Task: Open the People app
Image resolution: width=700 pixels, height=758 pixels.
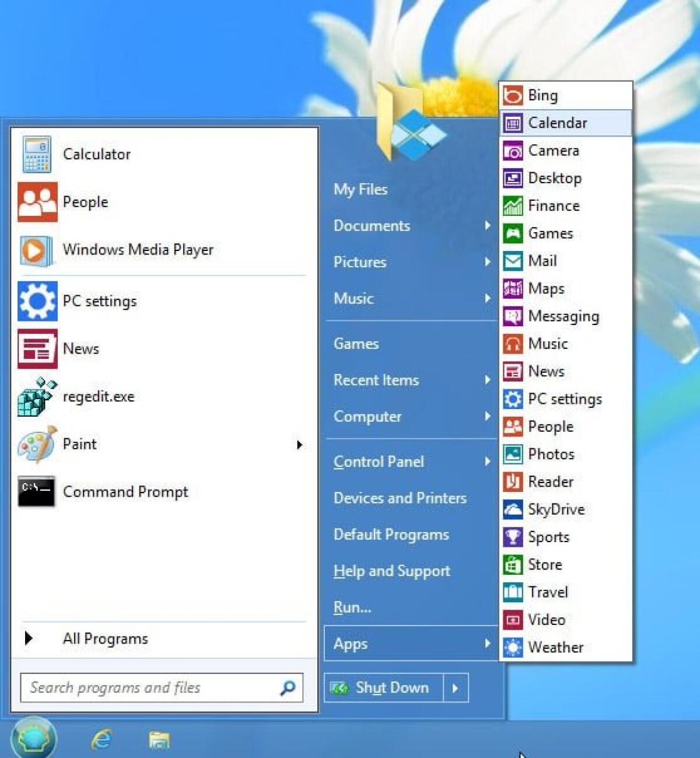Action: click(x=85, y=201)
